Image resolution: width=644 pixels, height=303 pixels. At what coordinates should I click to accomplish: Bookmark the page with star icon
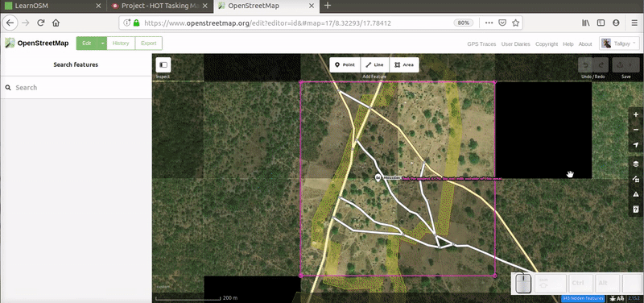coord(515,23)
